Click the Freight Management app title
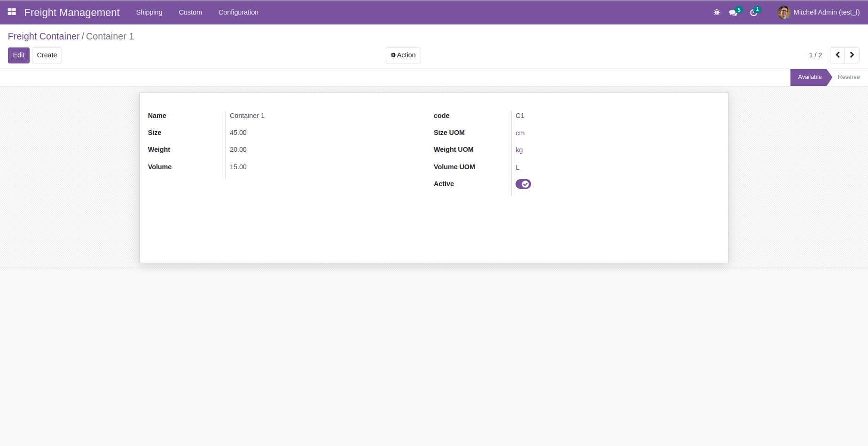 [x=72, y=12]
